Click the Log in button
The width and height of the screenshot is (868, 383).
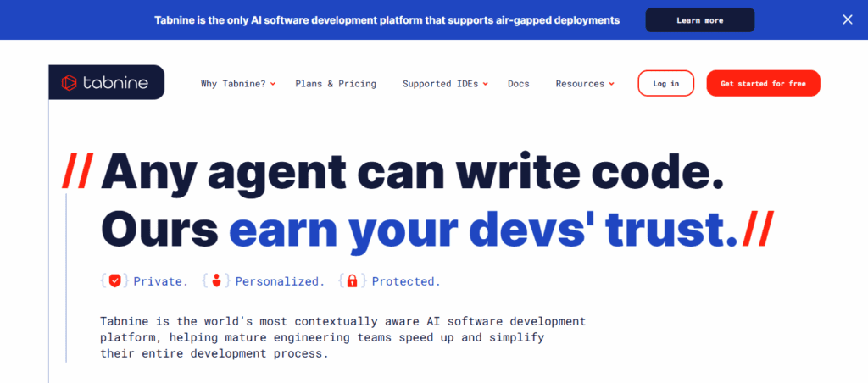(x=666, y=84)
